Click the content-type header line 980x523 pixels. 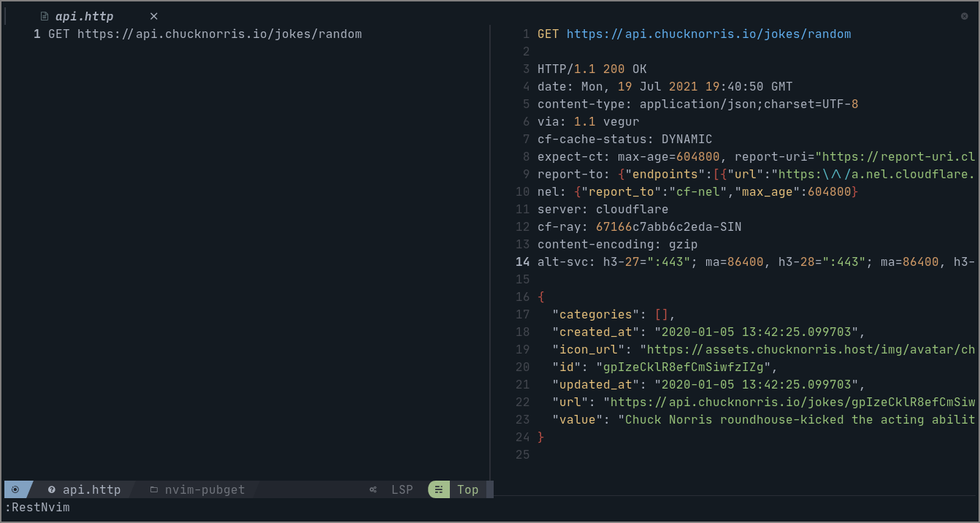698,104
